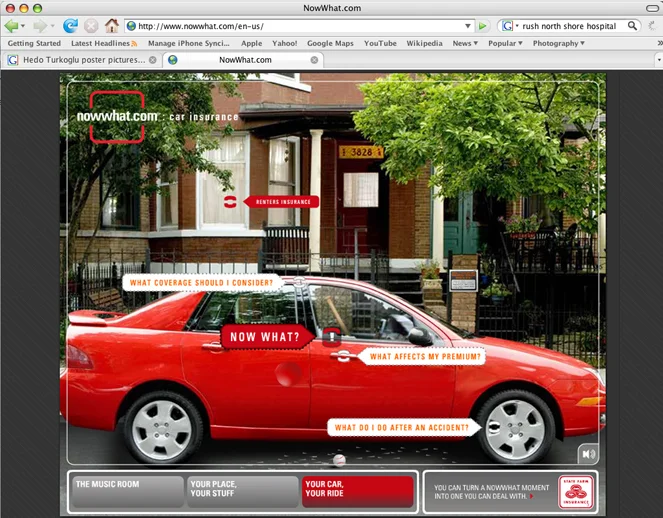Click the nowwhat.com red square logo

[117, 117]
